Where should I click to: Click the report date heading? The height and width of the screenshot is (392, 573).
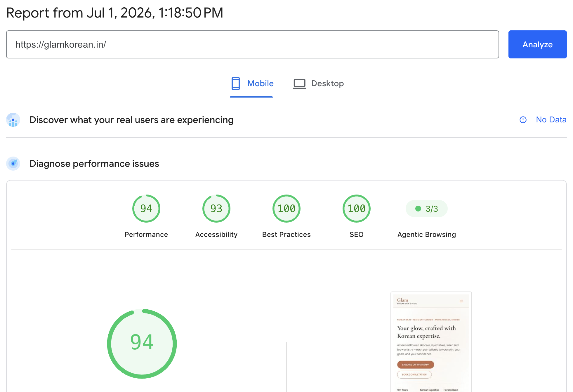[115, 13]
